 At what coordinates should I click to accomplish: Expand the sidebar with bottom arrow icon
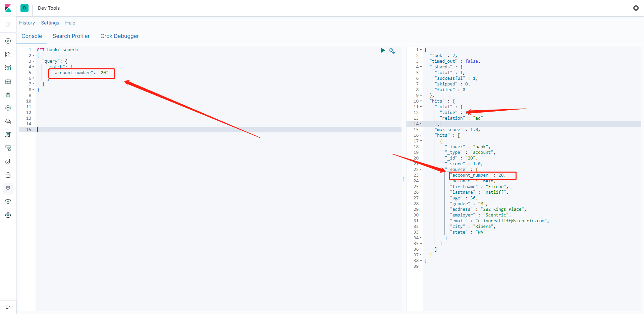[x=8, y=307]
